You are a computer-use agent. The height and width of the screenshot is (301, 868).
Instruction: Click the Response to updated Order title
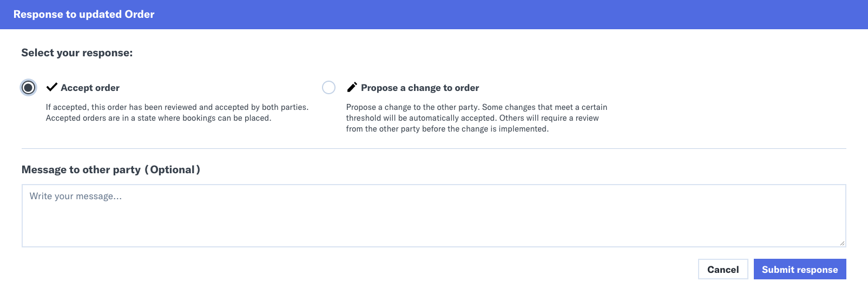(x=84, y=15)
